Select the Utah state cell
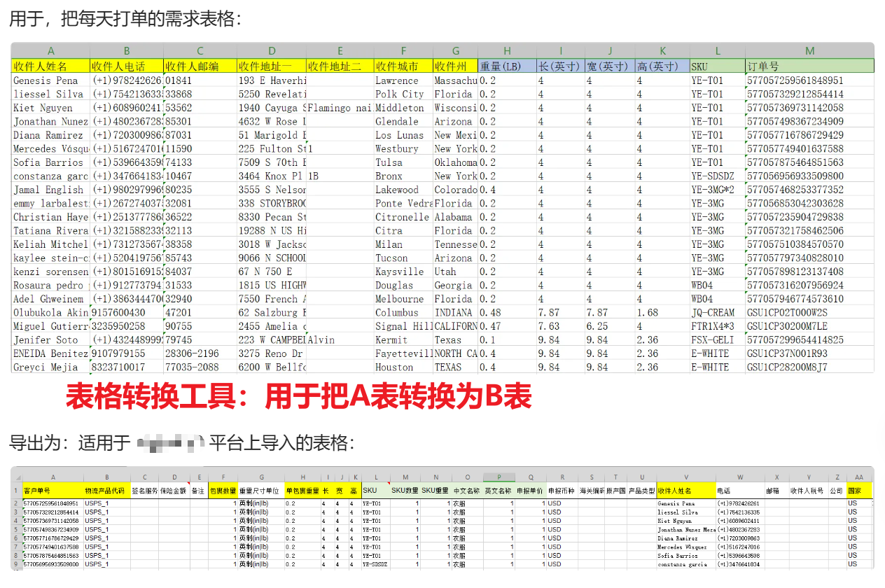This screenshot has height=588, width=885. (455, 272)
